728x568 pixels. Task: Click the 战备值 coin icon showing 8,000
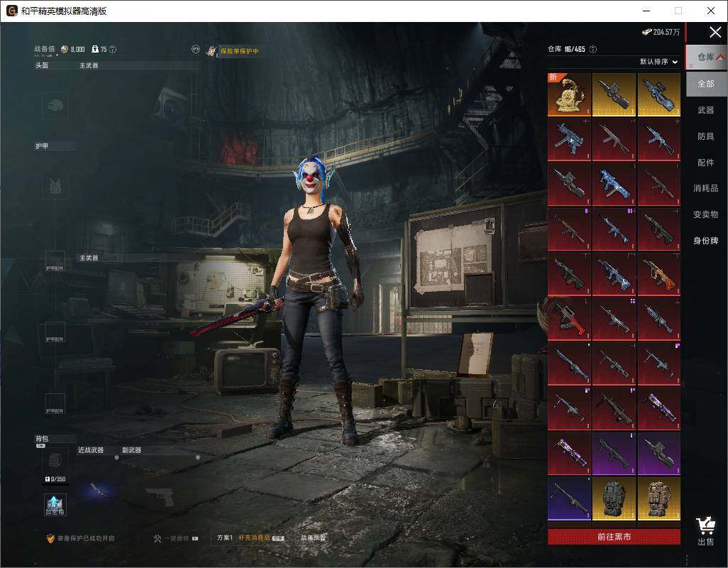65,49
